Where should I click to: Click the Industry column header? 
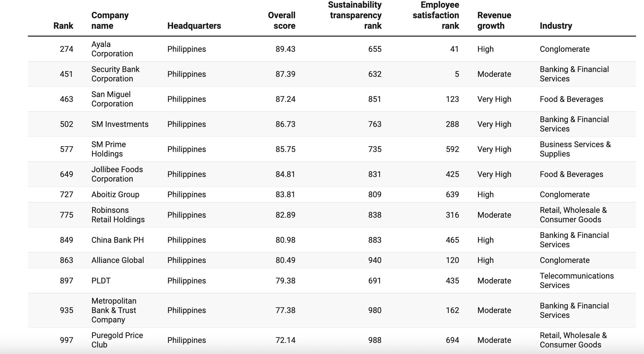[556, 26]
